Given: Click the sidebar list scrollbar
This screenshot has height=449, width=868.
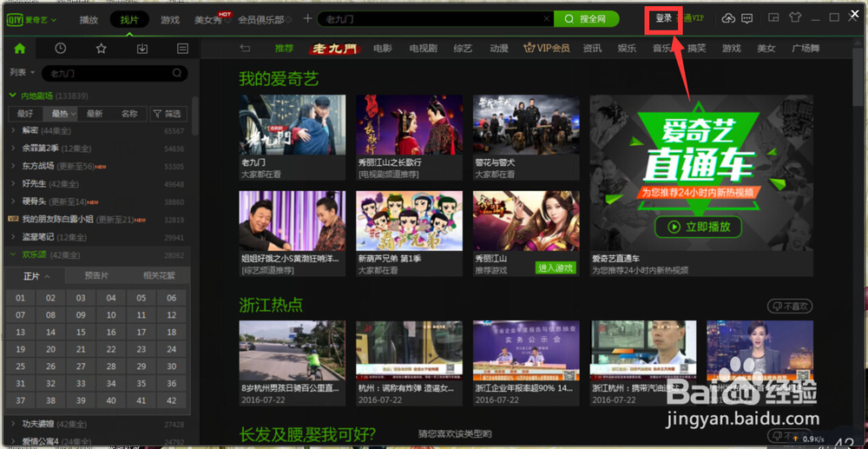Looking at the screenshot, I should click(194, 116).
